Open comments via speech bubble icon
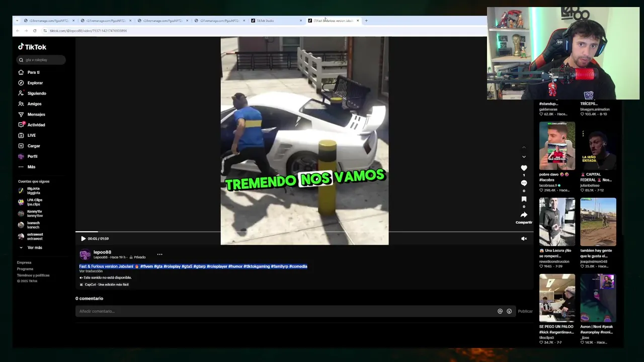This screenshot has width=644, height=362. click(524, 184)
